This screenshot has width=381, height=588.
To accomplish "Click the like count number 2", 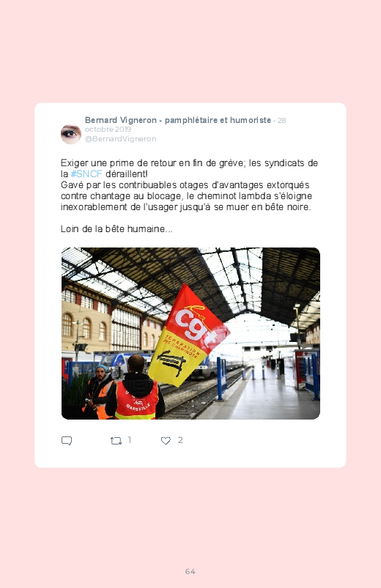I will point(180,440).
